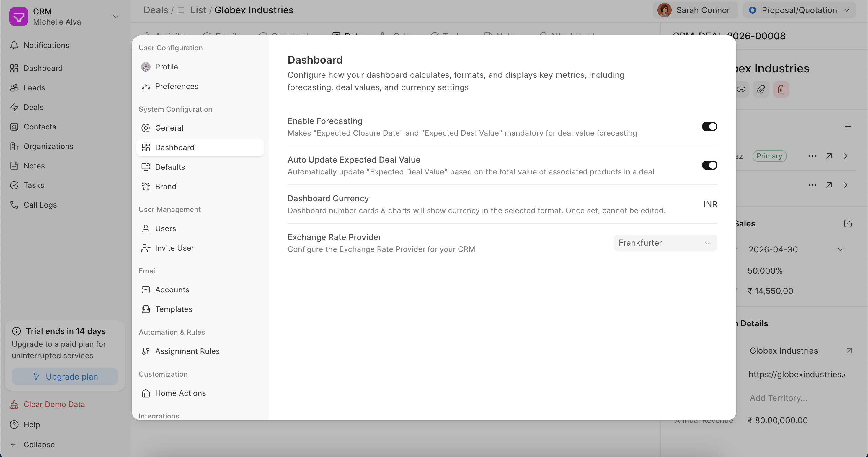
Task: Click the copy link icon
Action: [x=741, y=89]
